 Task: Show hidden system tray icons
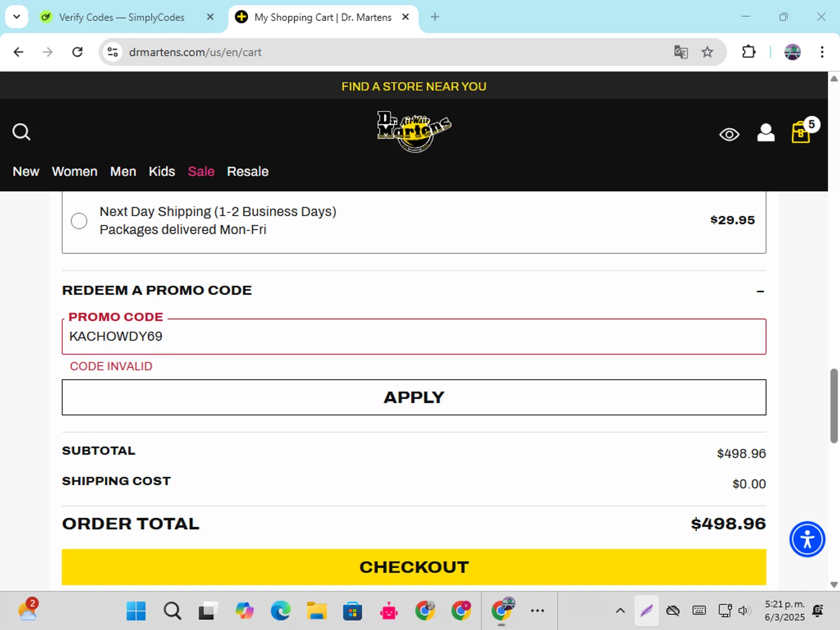point(620,611)
